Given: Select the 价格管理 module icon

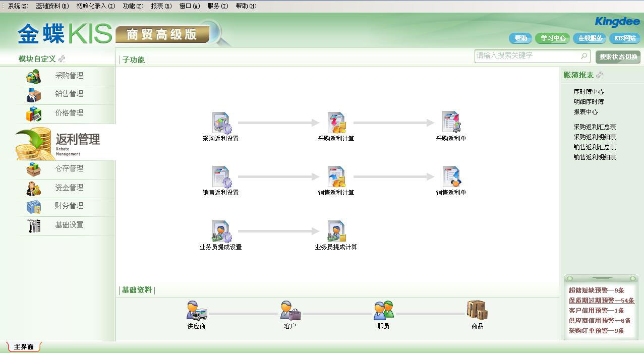Looking at the screenshot, I should click(34, 113).
